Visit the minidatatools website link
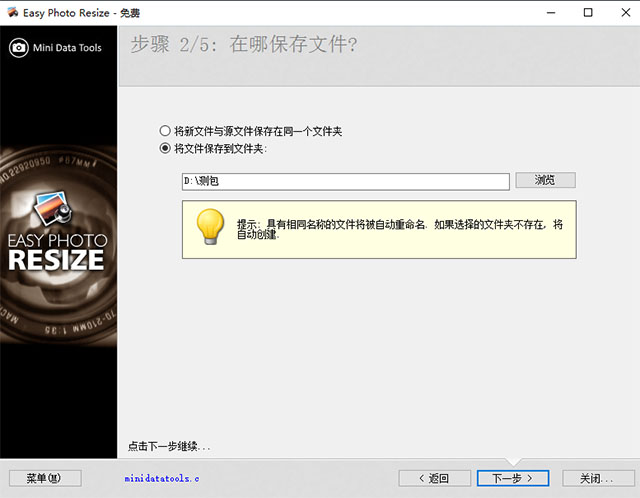 click(162, 478)
